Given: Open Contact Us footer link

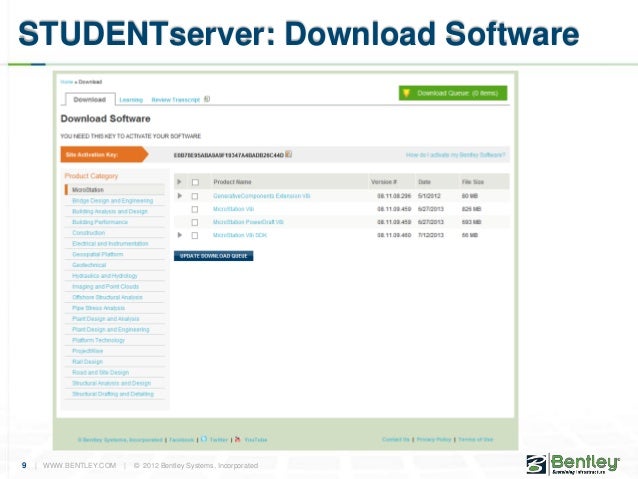Looking at the screenshot, I should pyautogui.click(x=395, y=439).
